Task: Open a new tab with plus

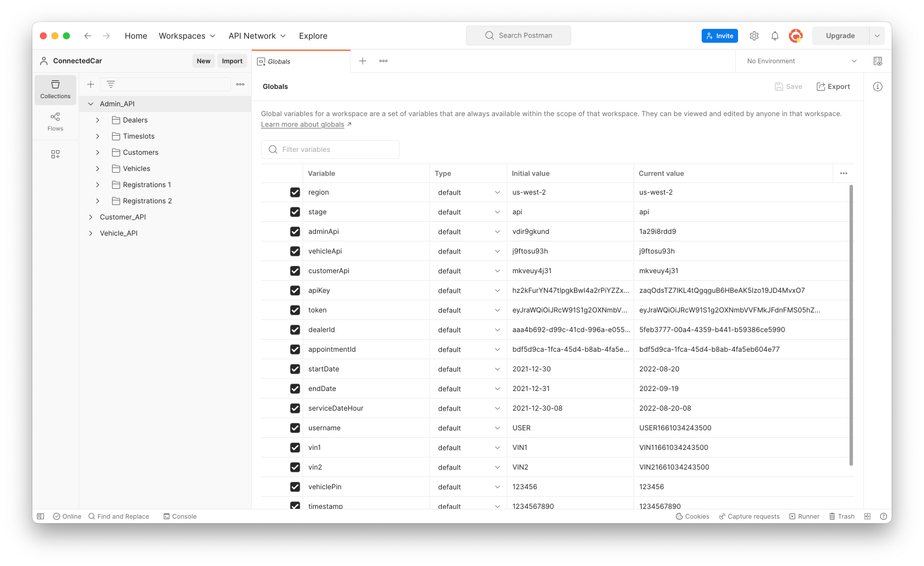Action: (x=363, y=61)
